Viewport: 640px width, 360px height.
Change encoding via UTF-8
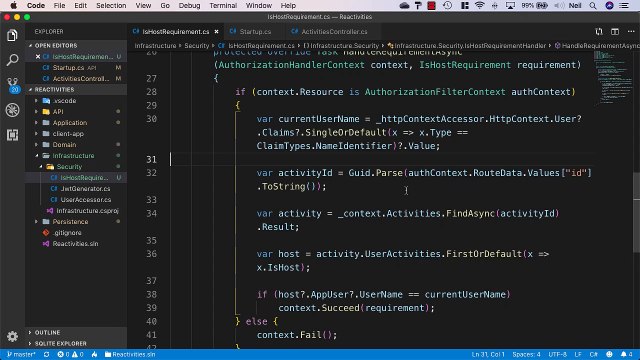tap(557, 354)
